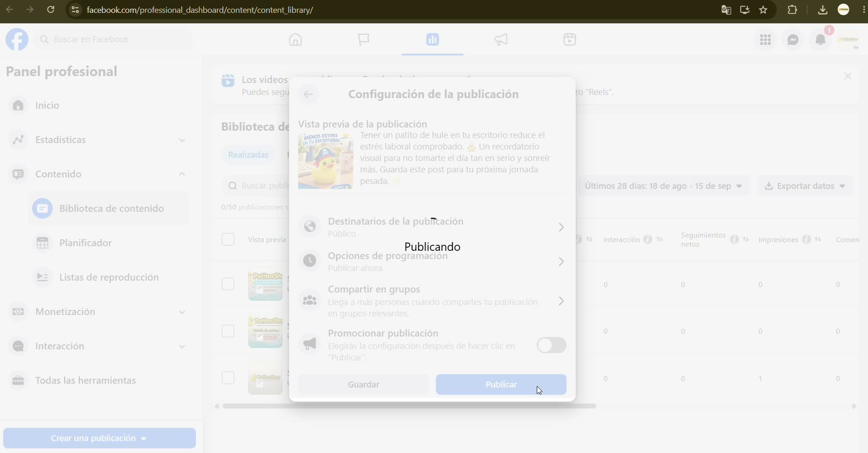The width and height of the screenshot is (868, 453).
Task: Expand Interacción section in sidebar
Action: point(182,346)
